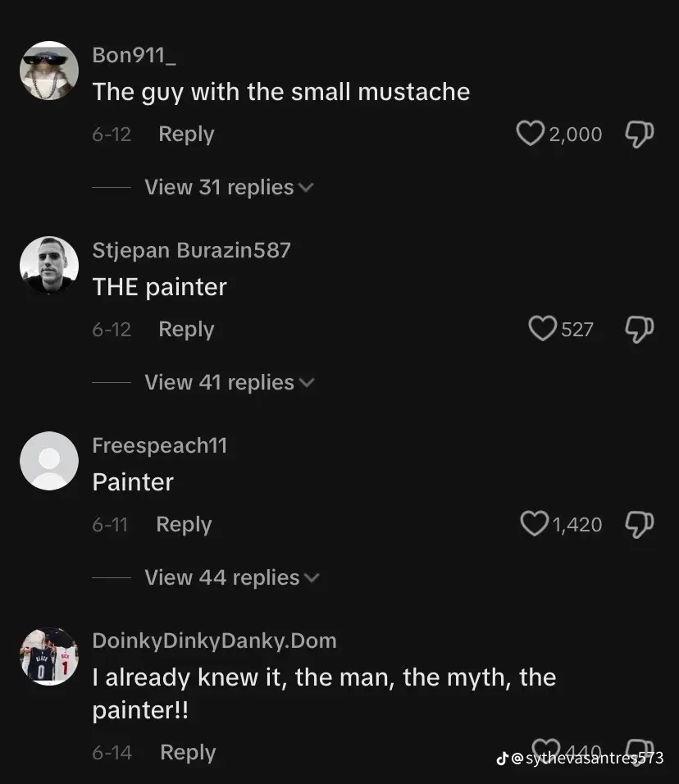Dislike Stjepan Burazin587's comment
679x784 pixels.
[639, 329]
